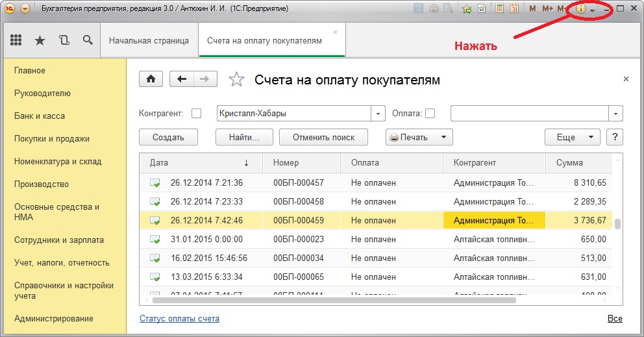Click the Сумма column header
The height and width of the screenshot is (337, 644).
click(578, 163)
